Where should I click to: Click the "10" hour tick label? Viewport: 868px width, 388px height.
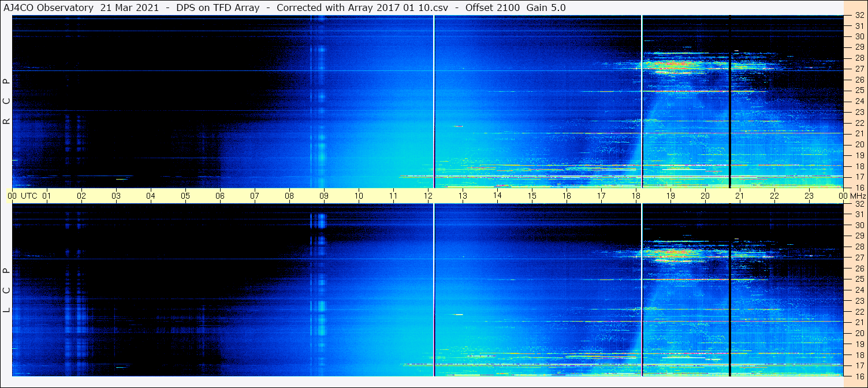[359, 196]
